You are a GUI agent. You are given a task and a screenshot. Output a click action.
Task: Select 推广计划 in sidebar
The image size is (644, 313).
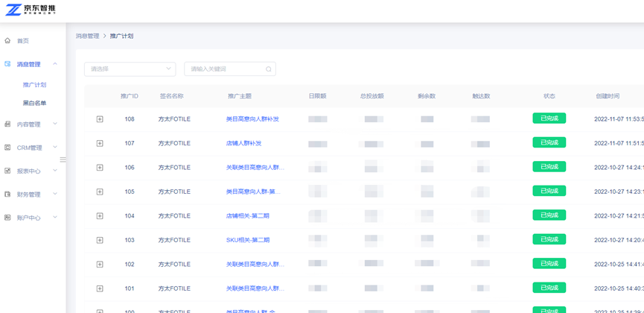pos(34,85)
